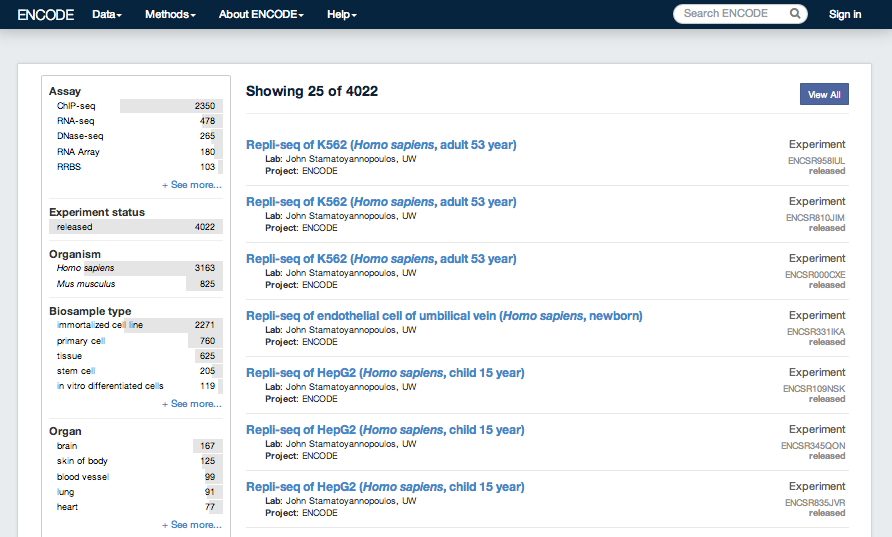Image resolution: width=892 pixels, height=537 pixels.
Task: Click the Sign in link
Action: coord(845,14)
